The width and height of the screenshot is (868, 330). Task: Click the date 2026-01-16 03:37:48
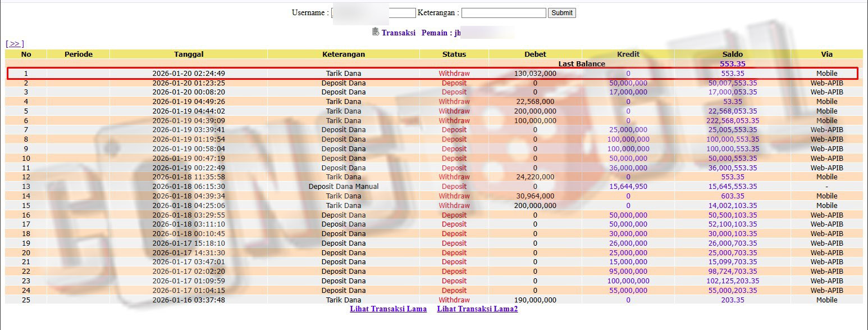[x=189, y=300]
